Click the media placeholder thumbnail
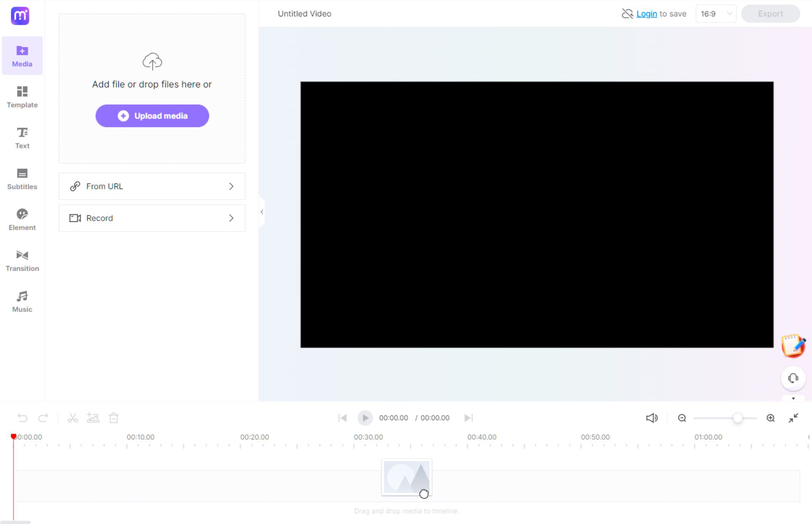Image resolution: width=812 pixels, height=524 pixels. point(406,477)
